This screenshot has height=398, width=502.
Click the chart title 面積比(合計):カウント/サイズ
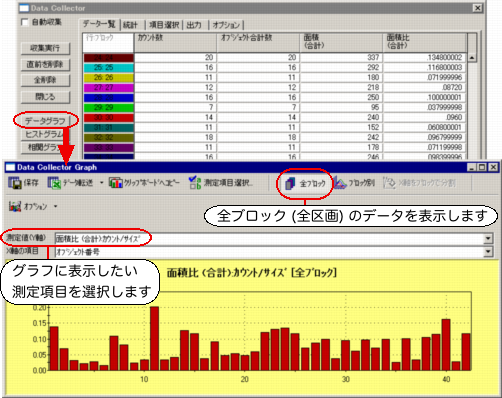(x=252, y=273)
